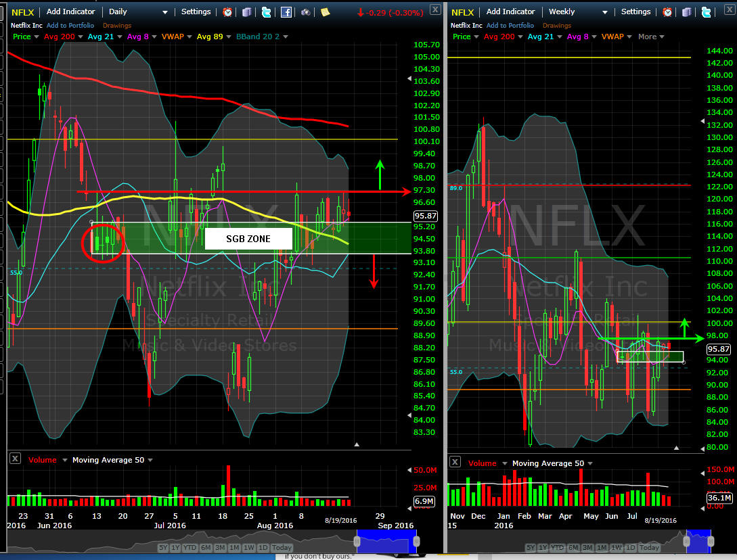Click the yellow sticky note icon
Viewport: 737px width, 560px height.
(x=326, y=12)
